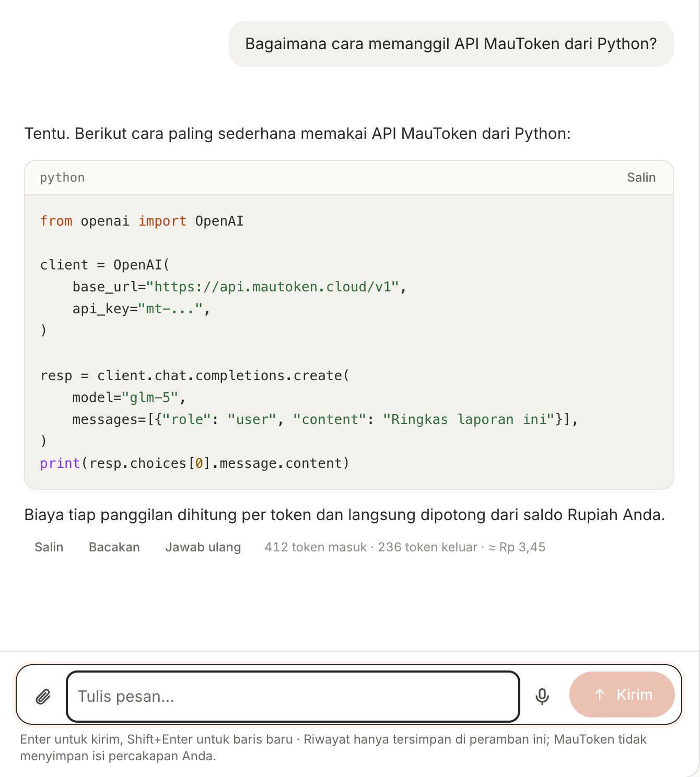Click Bacakan to read reply aloud
The image size is (700, 777).
pos(114,547)
